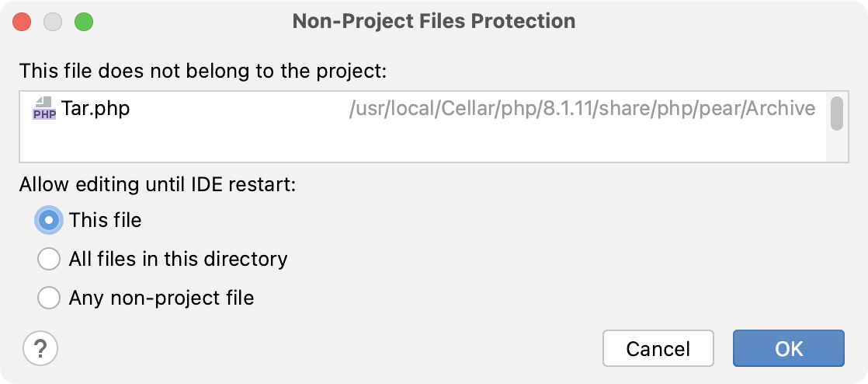Confirm by clicking OK
Image resolution: width=868 pixels, height=384 pixels.
pyautogui.click(x=788, y=348)
